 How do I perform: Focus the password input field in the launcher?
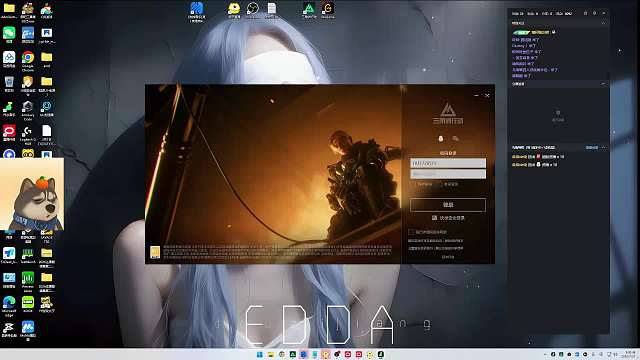coord(448,174)
